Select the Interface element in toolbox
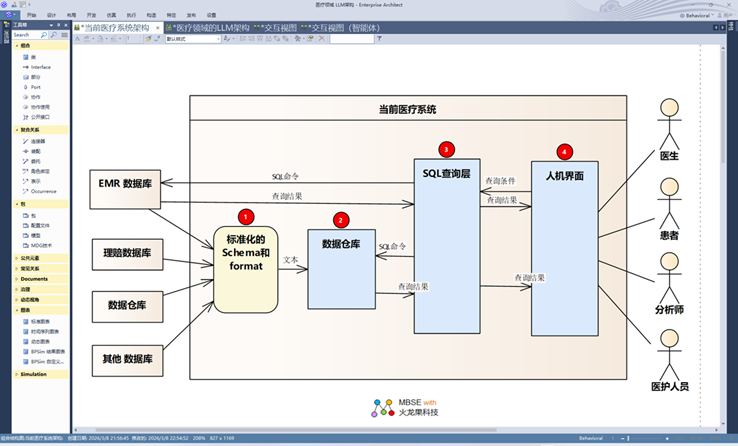738x446 pixels. [40, 67]
